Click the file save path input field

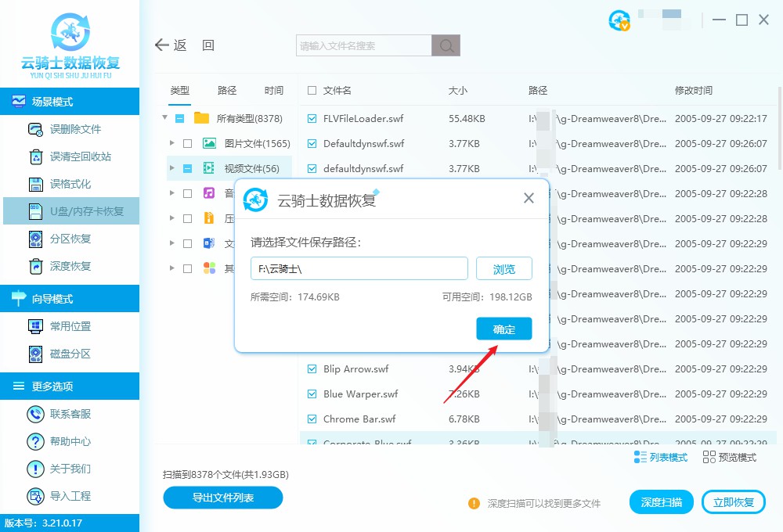click(x=359, y=268)
